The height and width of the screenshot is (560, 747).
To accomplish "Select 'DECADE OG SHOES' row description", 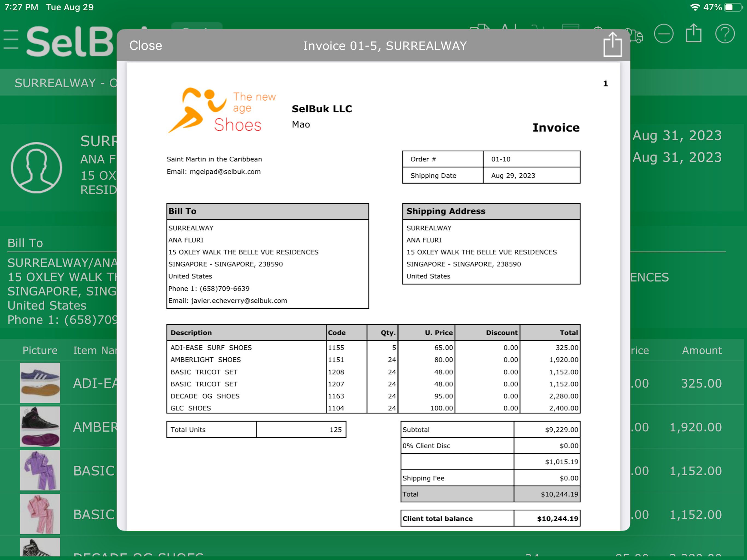I will [x=205, y=396].
